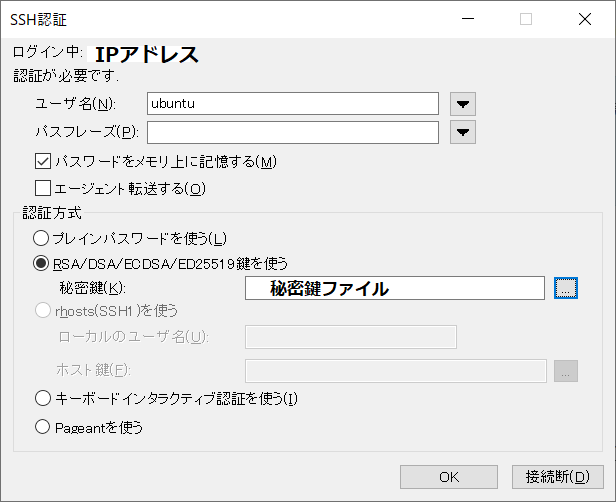The width and height of the screenshot is (616, 502).
Task: Click the 秘密鍵 file path field
Action: pos(395,288)
